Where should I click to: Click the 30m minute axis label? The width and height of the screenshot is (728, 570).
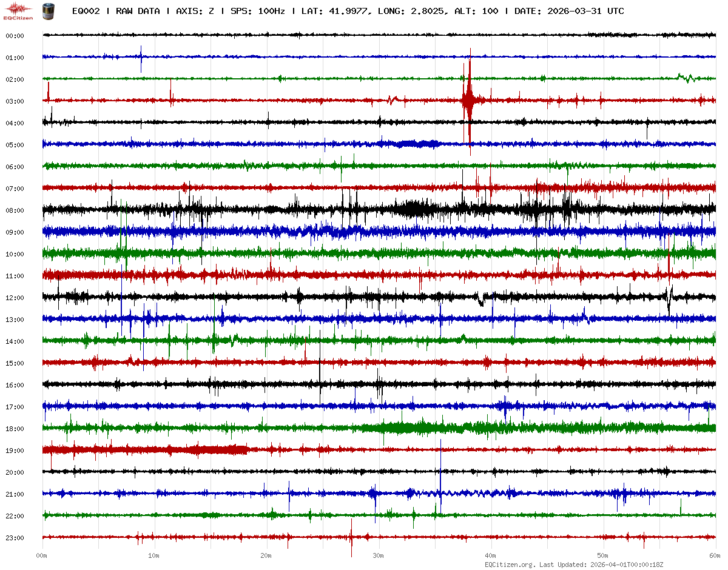click(379, 555)
